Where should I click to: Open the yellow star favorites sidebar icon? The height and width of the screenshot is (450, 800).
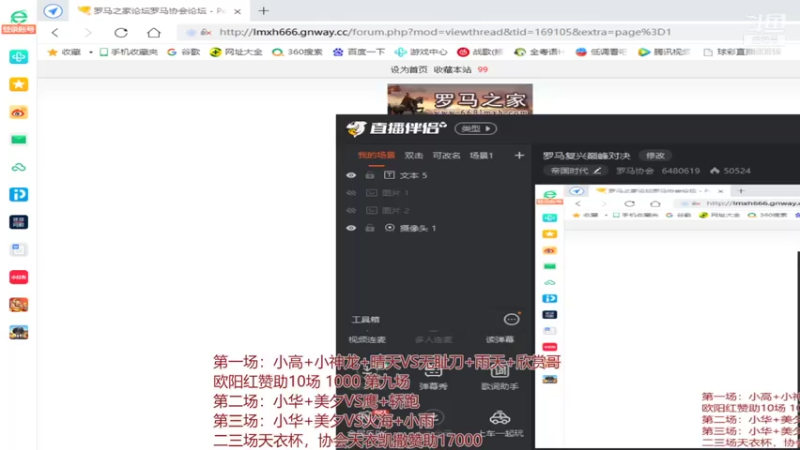18,84
